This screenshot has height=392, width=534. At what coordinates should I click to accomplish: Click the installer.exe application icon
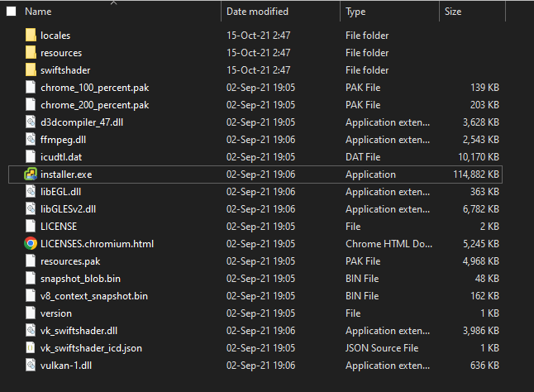[x=31, y=174]
